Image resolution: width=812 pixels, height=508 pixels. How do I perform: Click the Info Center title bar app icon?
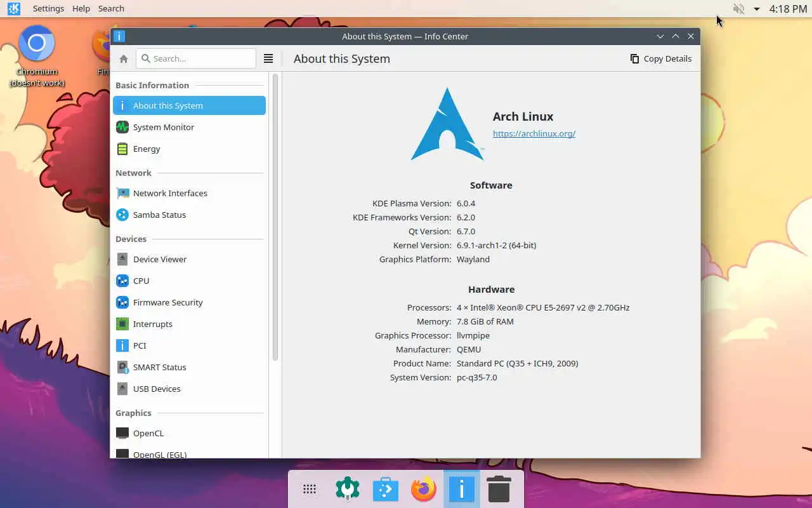tap(119, 36)
